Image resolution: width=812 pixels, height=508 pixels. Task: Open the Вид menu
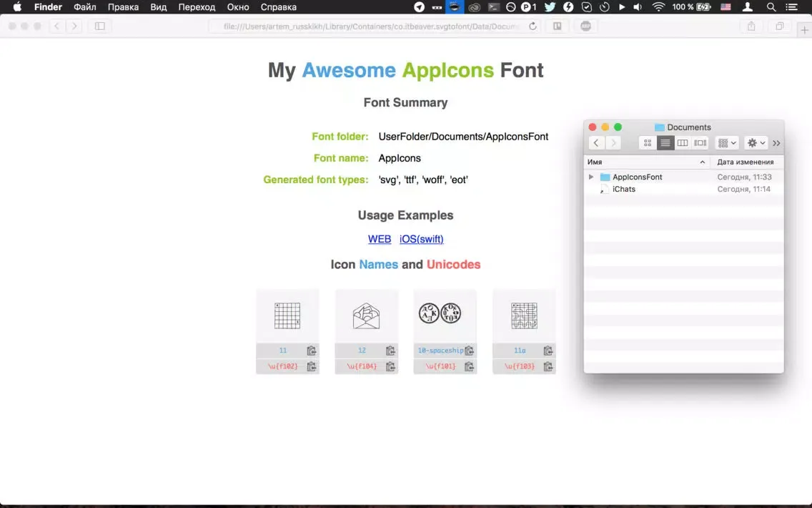tap(159, 6)
